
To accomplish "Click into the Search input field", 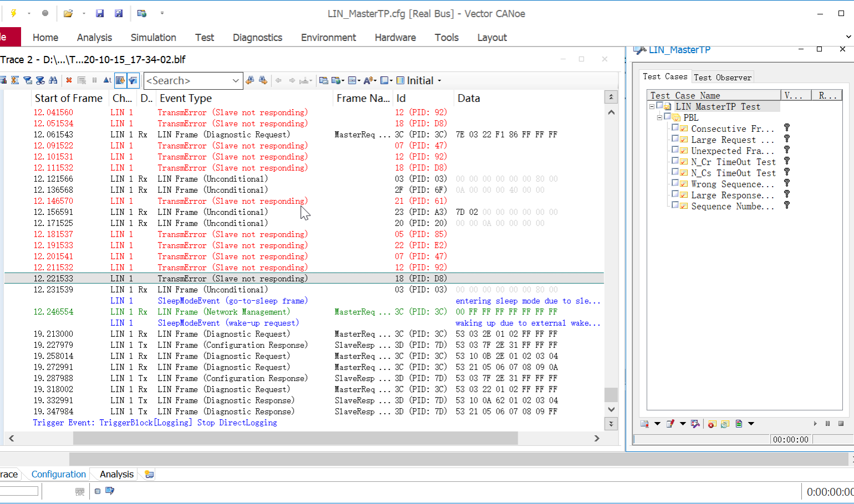I will coord(187,81).
